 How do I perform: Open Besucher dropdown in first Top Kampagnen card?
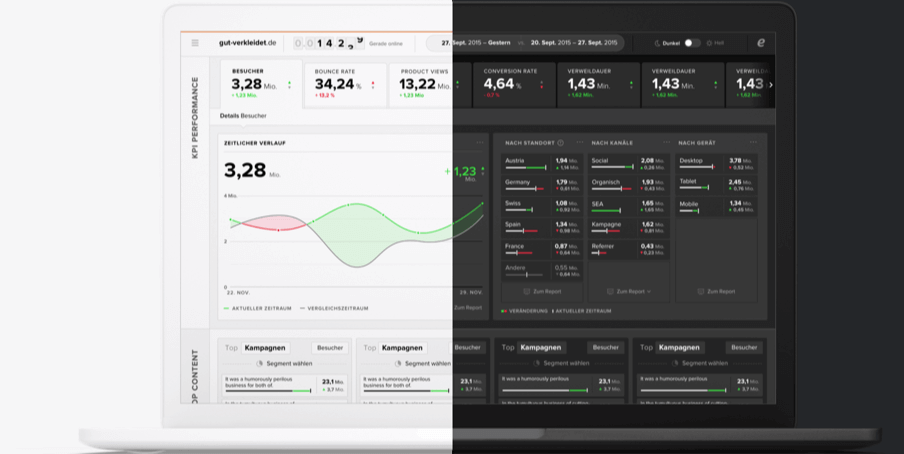coord(330,348)
